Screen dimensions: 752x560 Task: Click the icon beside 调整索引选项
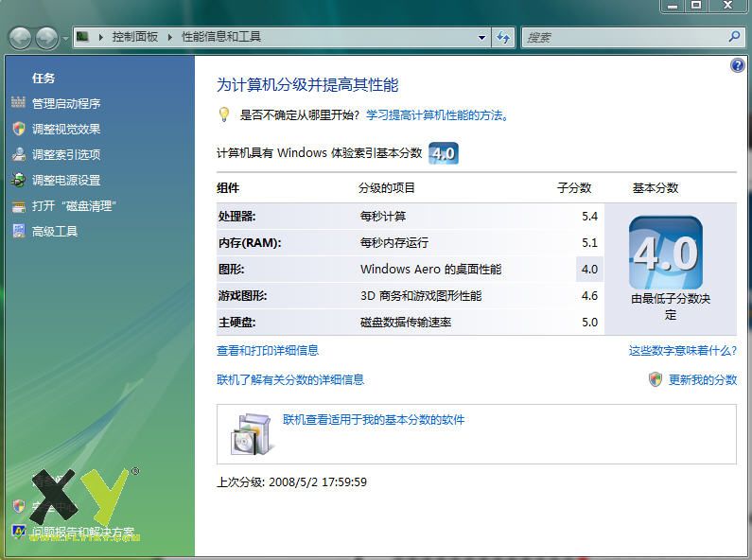coord(18,154)
